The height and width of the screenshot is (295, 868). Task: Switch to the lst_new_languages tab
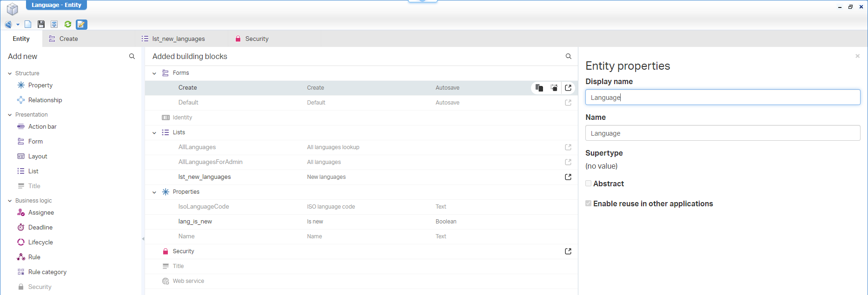[178, 39]
